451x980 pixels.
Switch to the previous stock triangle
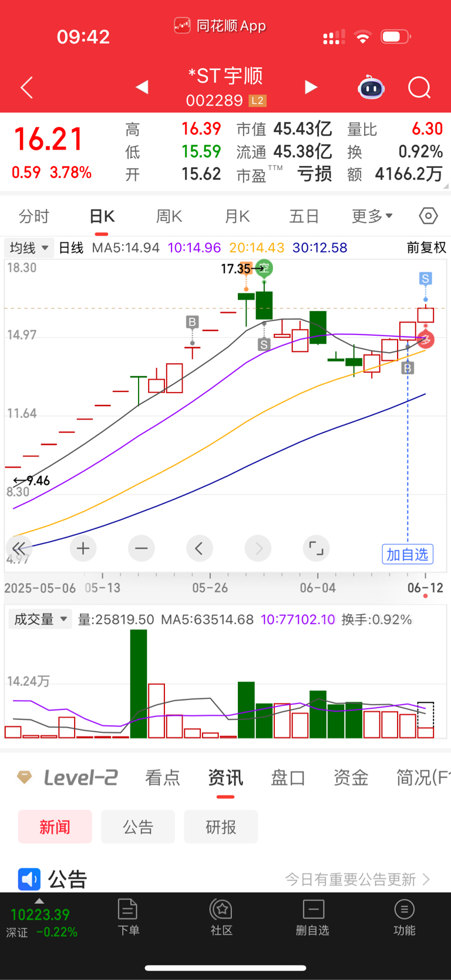(142, 87)
